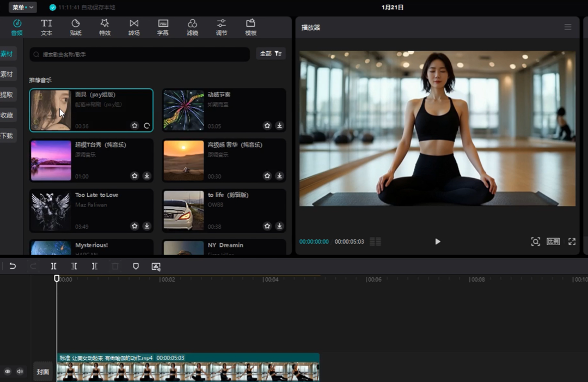Open the 字幕 captions tab
Screen dimensions: 588x382
[x=163, y=27]
